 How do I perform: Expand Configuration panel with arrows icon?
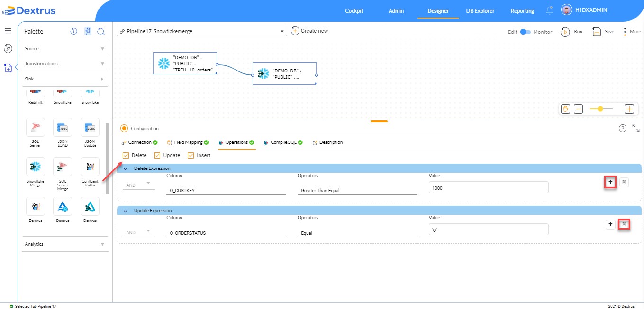636,128
